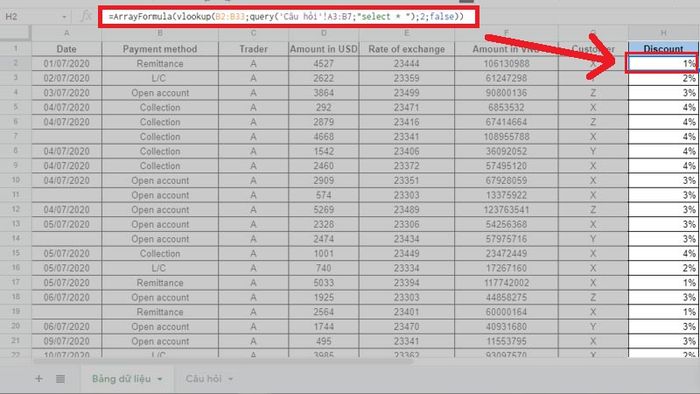The width and height of the screenshot is (700, 394).
Task: Click the Discount header cell
Action: (x=663, y=48)
